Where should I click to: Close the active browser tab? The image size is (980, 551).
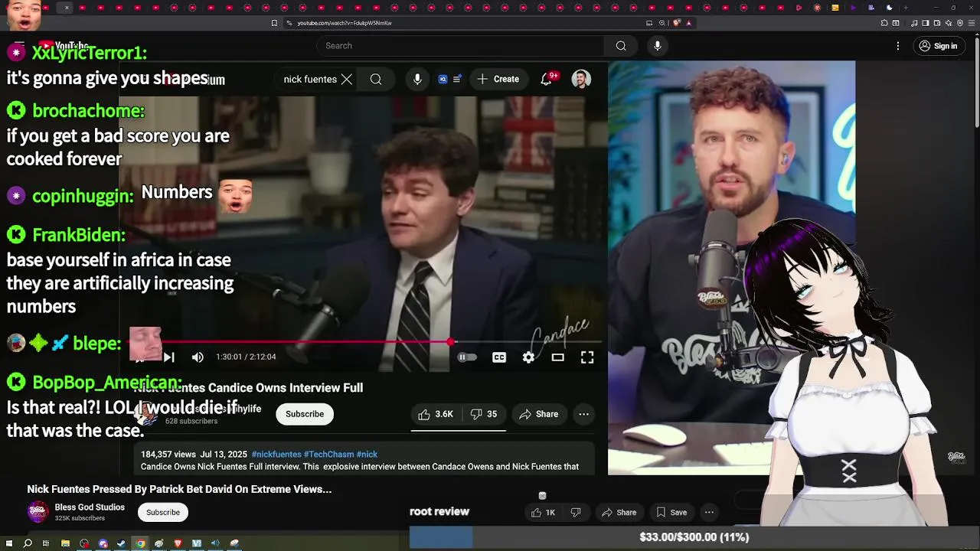(67, 8)
